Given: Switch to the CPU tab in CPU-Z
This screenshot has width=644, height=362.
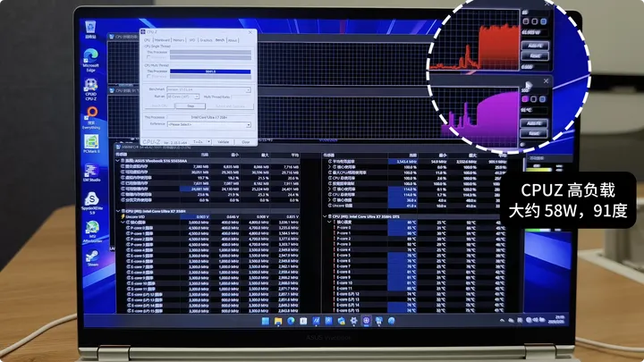Looking at the screenshot, I should [147, 40].
